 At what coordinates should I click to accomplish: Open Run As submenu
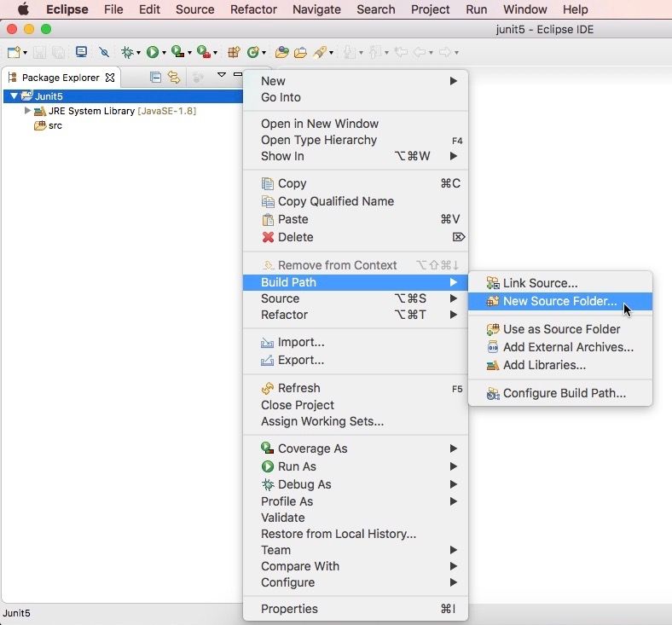click(356, 466)
